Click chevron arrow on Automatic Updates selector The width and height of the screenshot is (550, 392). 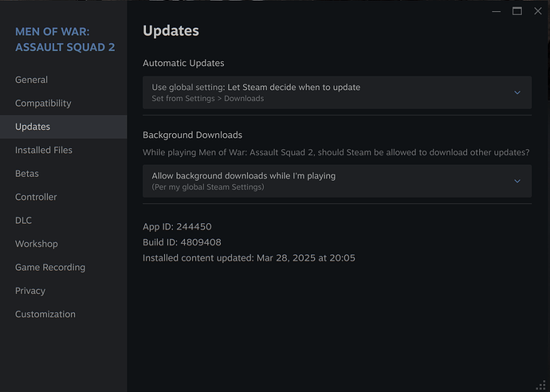[517, 92]
